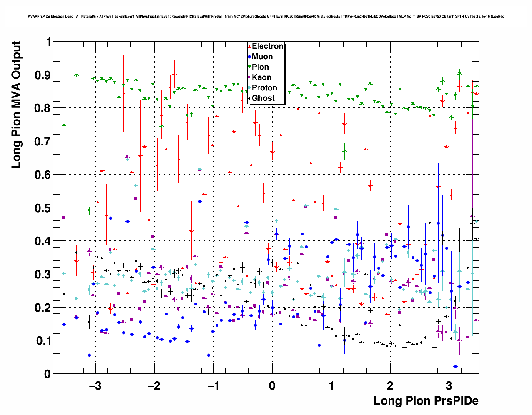This screenshot has height=415, width=532.
Task: Click the plot title text at top
Action: click(266, 16)
